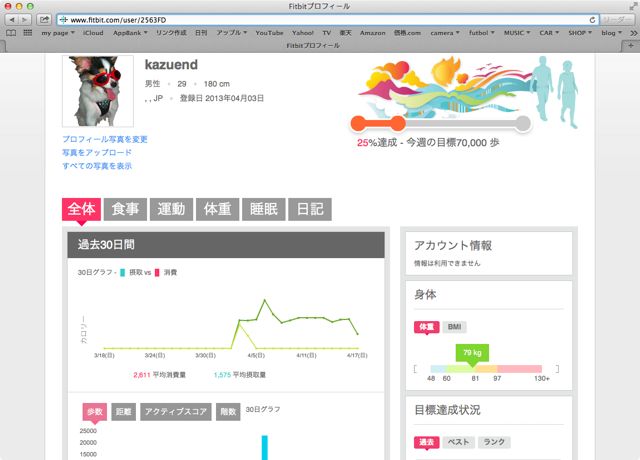Select the 全体 tab

point(81,209)
